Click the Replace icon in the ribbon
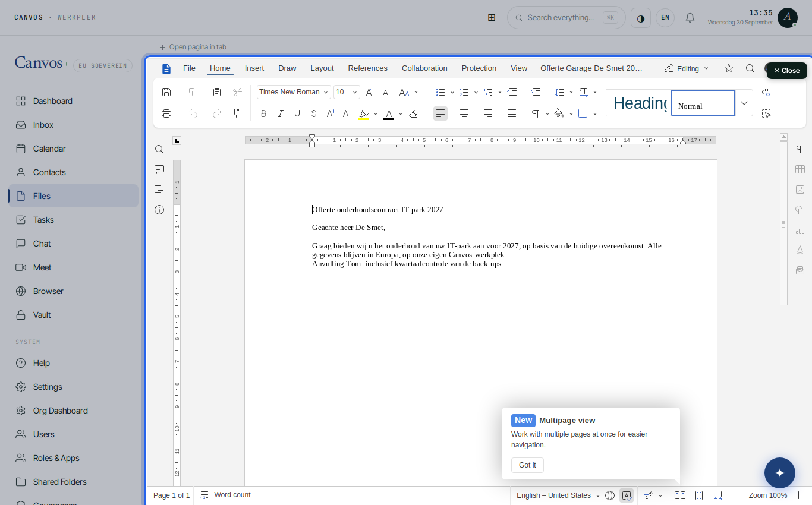812x505 pixels. point(766,92)
